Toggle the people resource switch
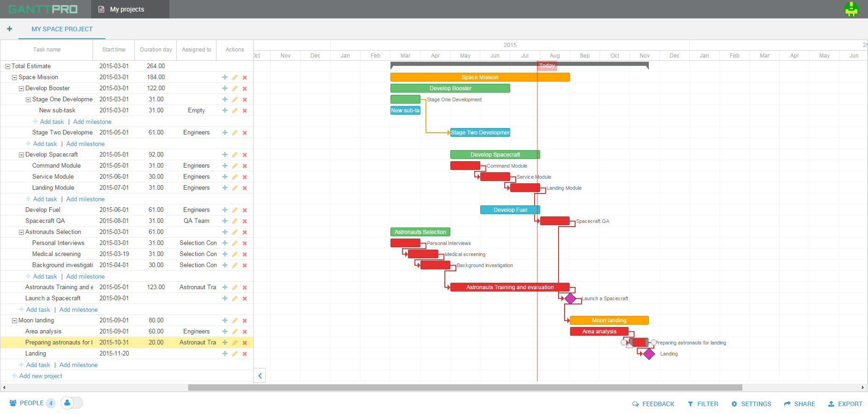 [x=72, y=403]
